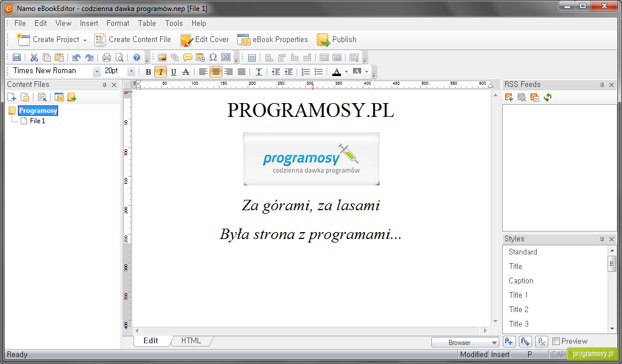Redo the last action
Image resolution: width=622 pixels, height=364 pixels.
pos(89,58)
